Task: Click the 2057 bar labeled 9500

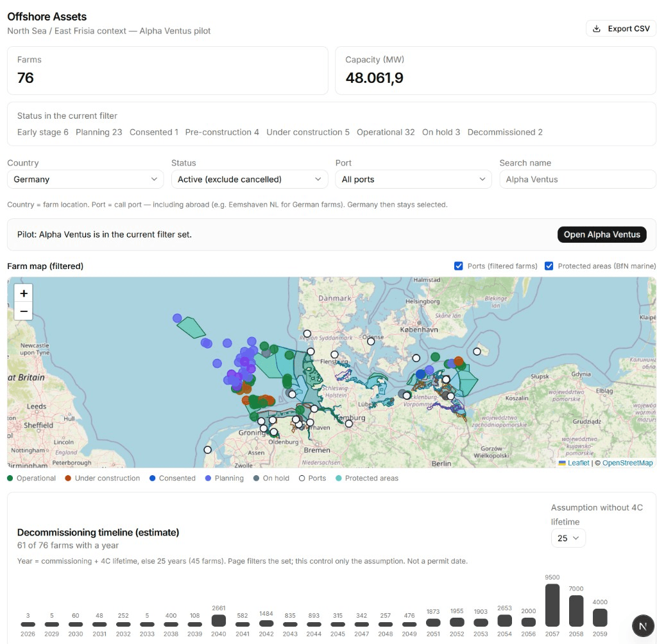Action: [552, 605]
